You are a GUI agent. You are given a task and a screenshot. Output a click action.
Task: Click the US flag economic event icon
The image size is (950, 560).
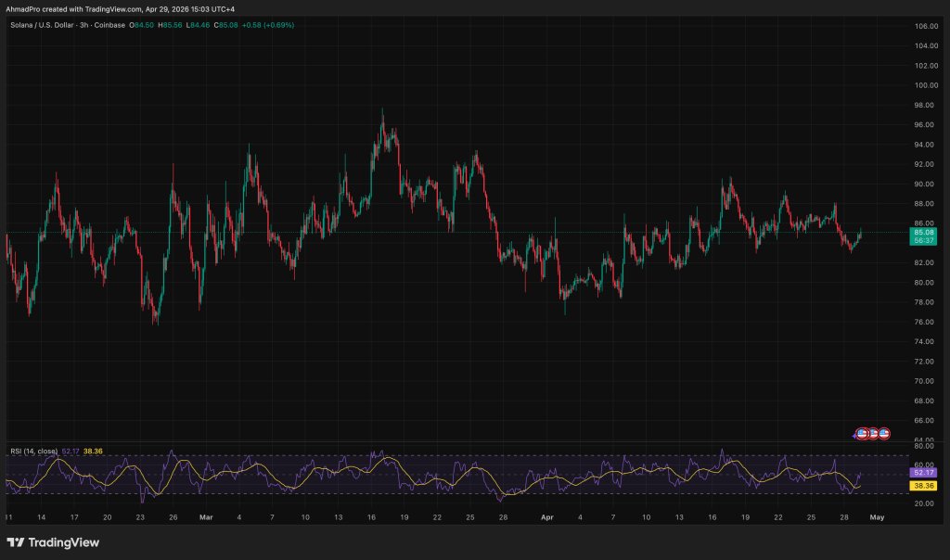863,433
